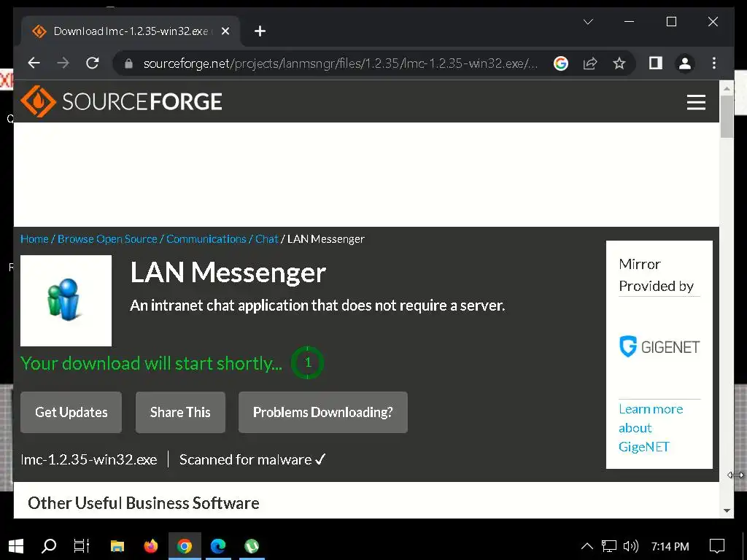Open Communications breadcrumb link
Screen dimensions: 747x560
[206, 239]
